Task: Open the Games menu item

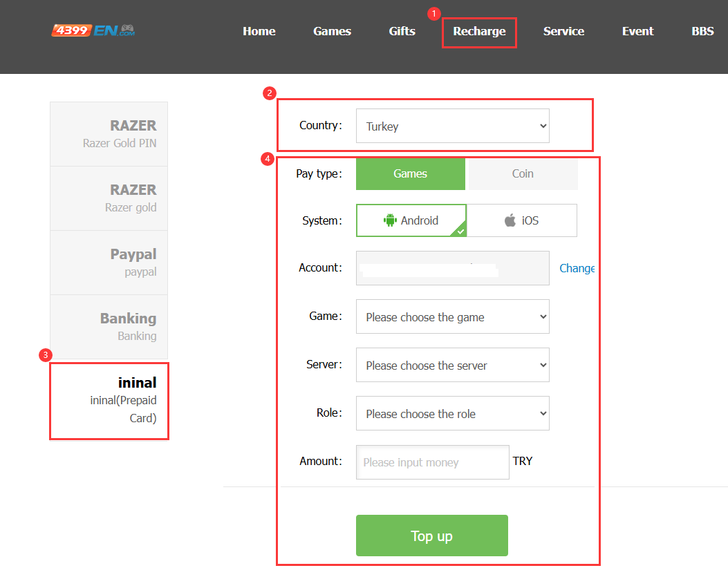Action: click(332, 31)
